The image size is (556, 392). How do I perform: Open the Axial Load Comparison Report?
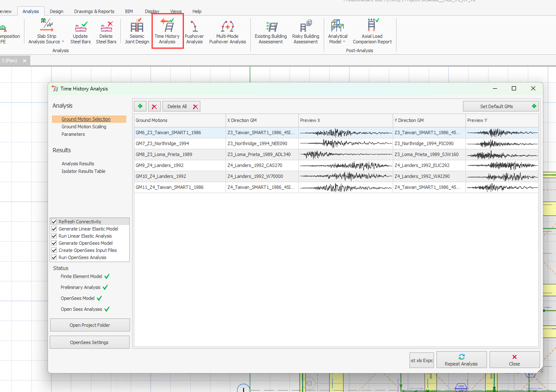pyautogui.click(x=372, y=32)
